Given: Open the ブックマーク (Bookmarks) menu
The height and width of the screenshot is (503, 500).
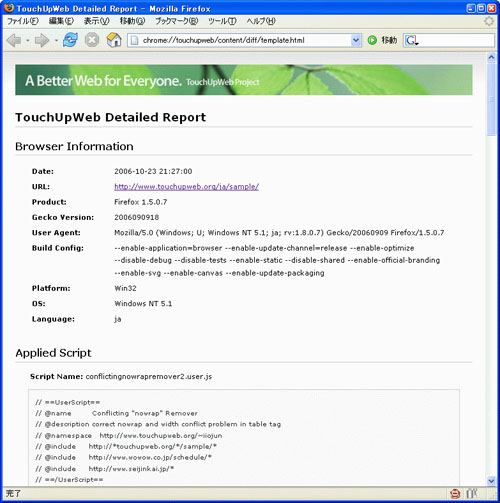Looking at the screenshot, I should click(177, 21).
